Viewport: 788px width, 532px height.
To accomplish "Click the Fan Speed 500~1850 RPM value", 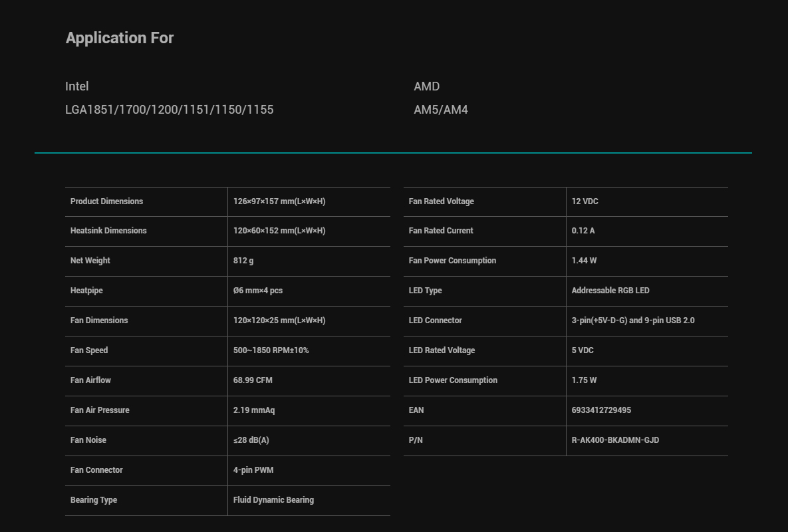I will click(271, 350).
